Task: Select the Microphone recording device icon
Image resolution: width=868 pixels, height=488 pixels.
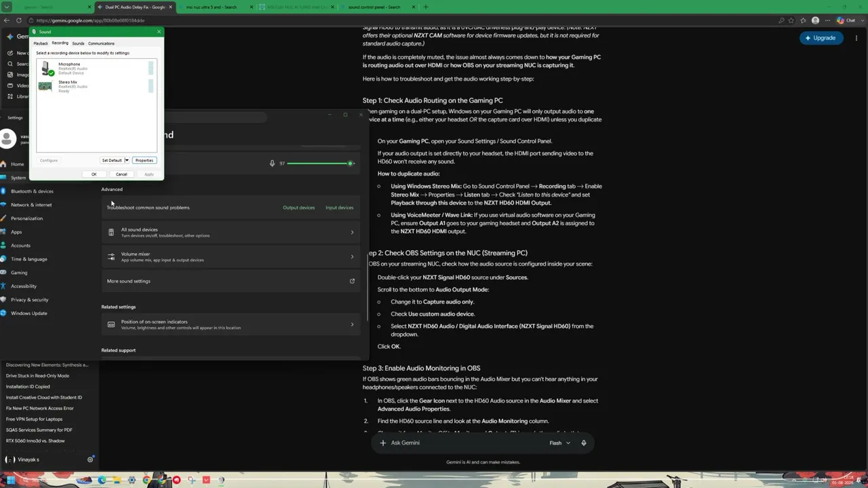Action: (47, 68)
